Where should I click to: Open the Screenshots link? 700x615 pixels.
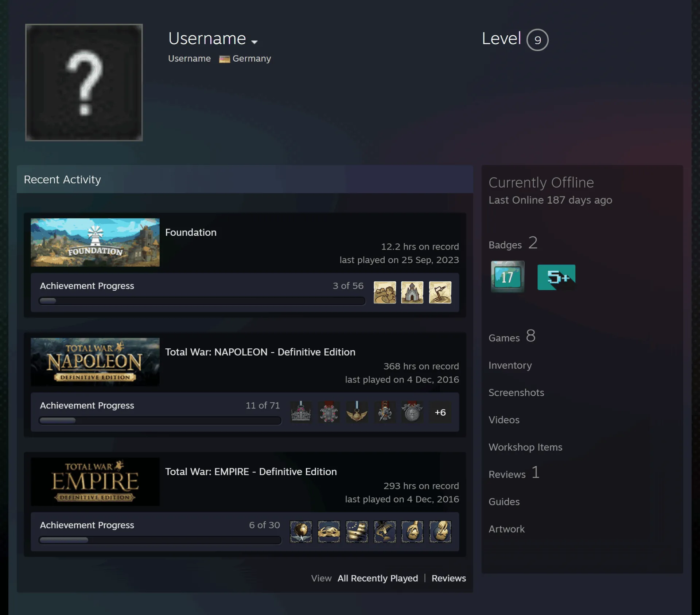tap(516, 392)
